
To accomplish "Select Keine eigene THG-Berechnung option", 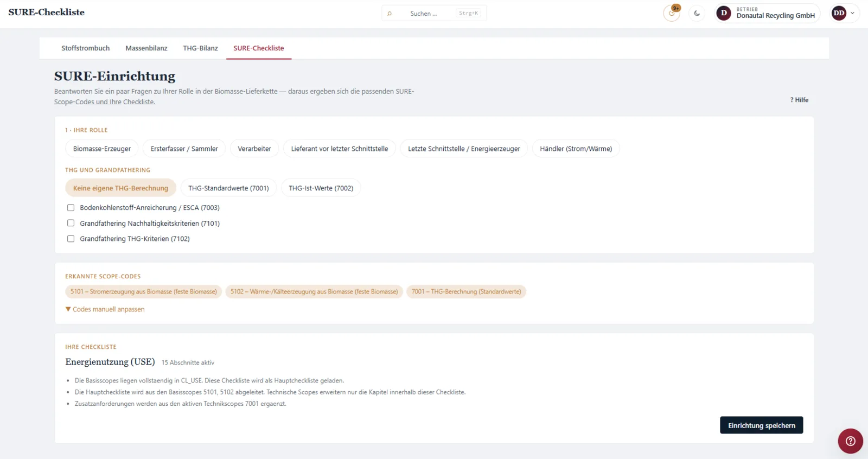I will 120,188.
